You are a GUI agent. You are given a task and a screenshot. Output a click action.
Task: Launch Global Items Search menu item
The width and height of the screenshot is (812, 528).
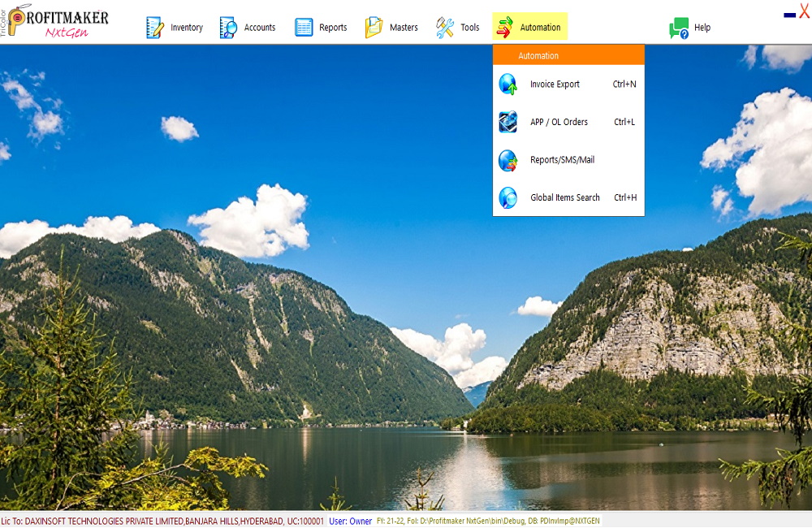(x=564, y=198)
